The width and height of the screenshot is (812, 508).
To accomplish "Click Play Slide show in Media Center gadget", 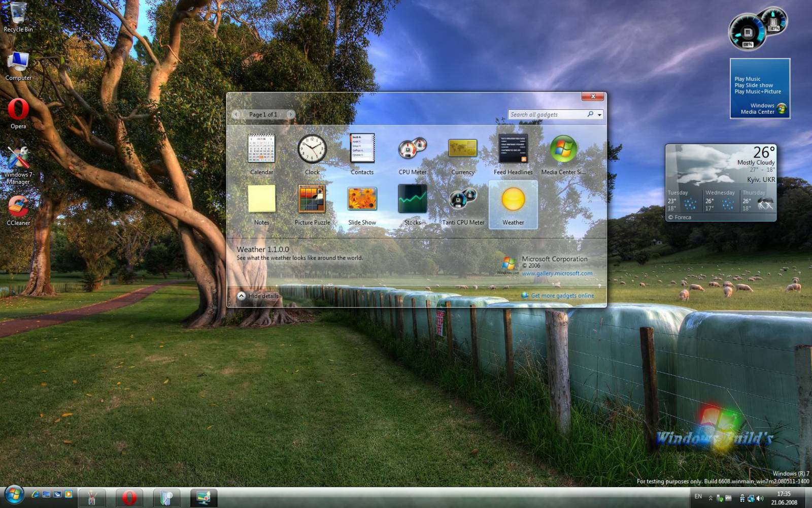I will 754,85.
